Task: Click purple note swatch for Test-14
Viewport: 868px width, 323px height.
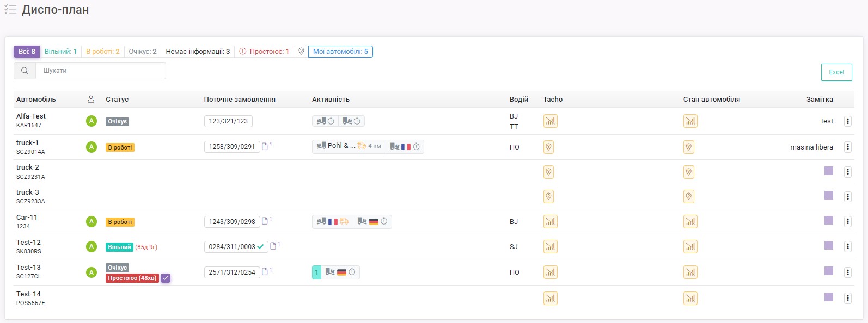Action: coord(829,297)
